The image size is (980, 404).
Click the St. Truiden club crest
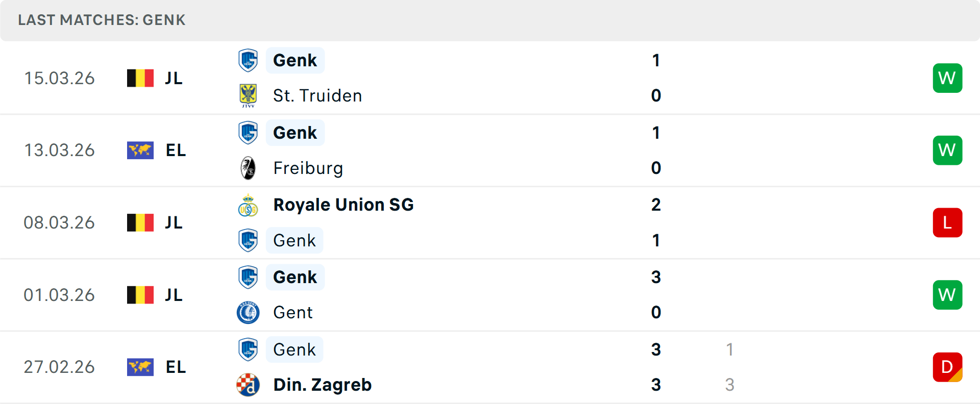point(248,95)
